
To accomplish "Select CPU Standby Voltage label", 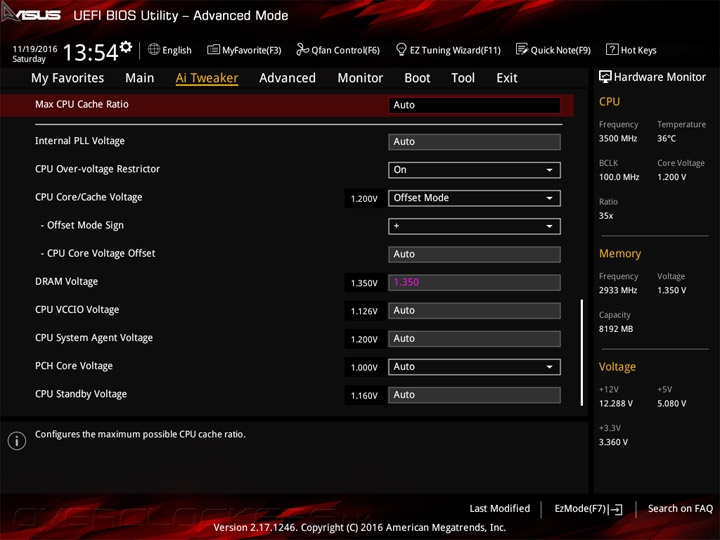I will (x=81, y=394).
